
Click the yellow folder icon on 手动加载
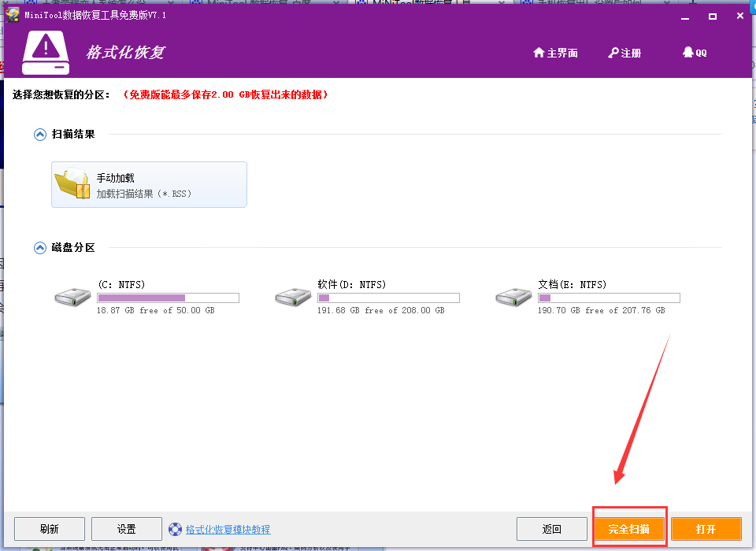tap(72, 183)
